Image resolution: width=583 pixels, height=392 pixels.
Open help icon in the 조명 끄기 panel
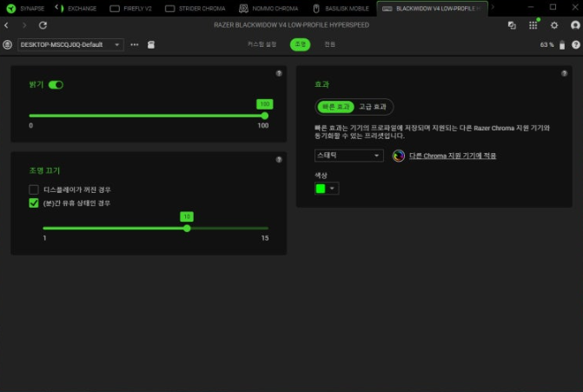pos(279,160)
